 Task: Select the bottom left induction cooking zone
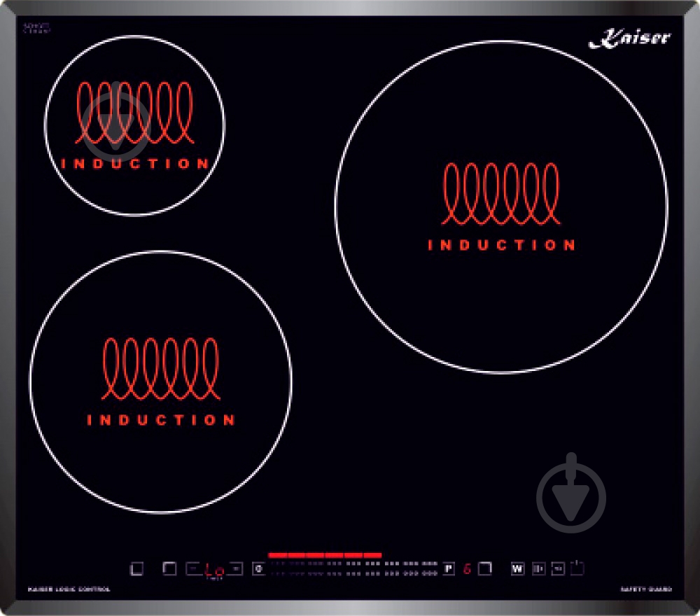(x=161, y=382)
